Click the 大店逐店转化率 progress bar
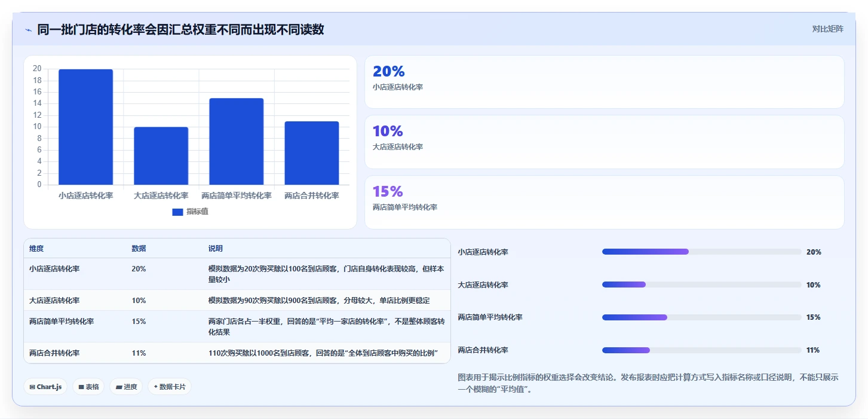Screen dimensions: 868x419 point(702,285)
